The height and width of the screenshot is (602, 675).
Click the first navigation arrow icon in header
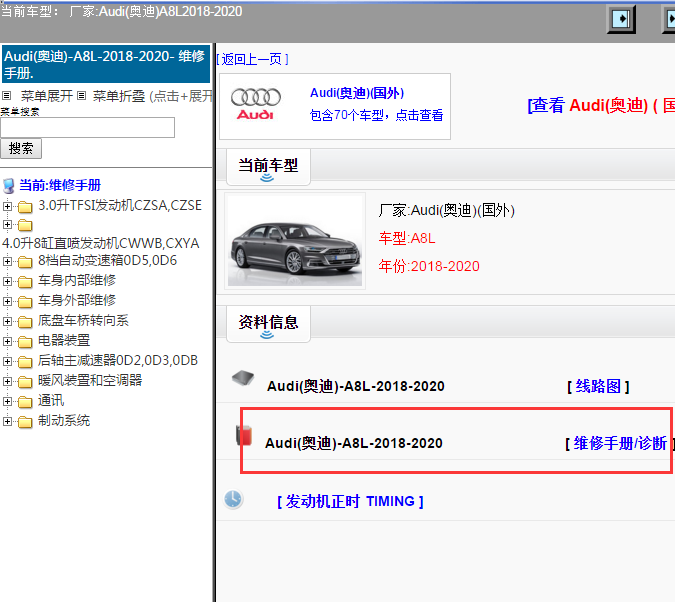[x=621, y=19]
